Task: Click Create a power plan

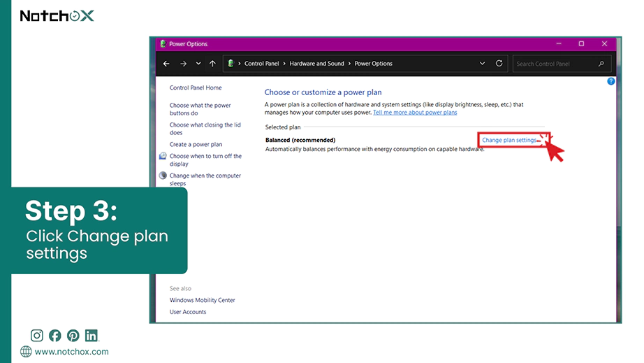Action: point(196,144)
